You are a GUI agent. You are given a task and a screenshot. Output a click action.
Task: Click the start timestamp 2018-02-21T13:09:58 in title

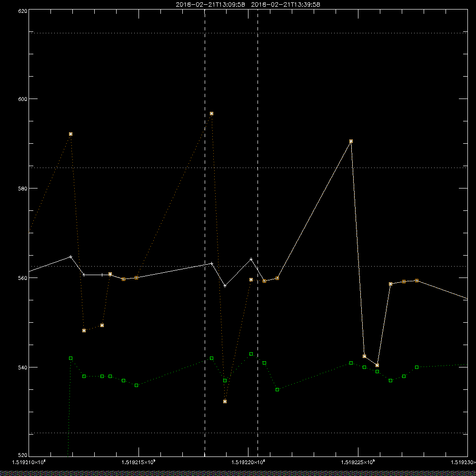pyautogui.click(x=210, y=5)
